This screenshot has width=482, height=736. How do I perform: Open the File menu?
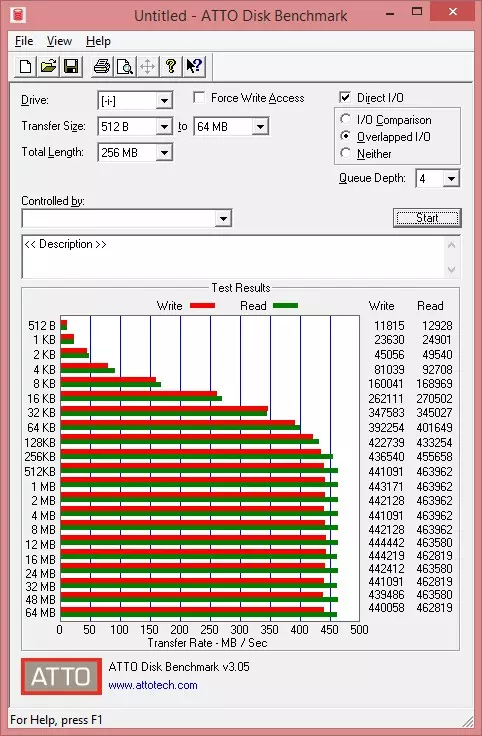24,41
